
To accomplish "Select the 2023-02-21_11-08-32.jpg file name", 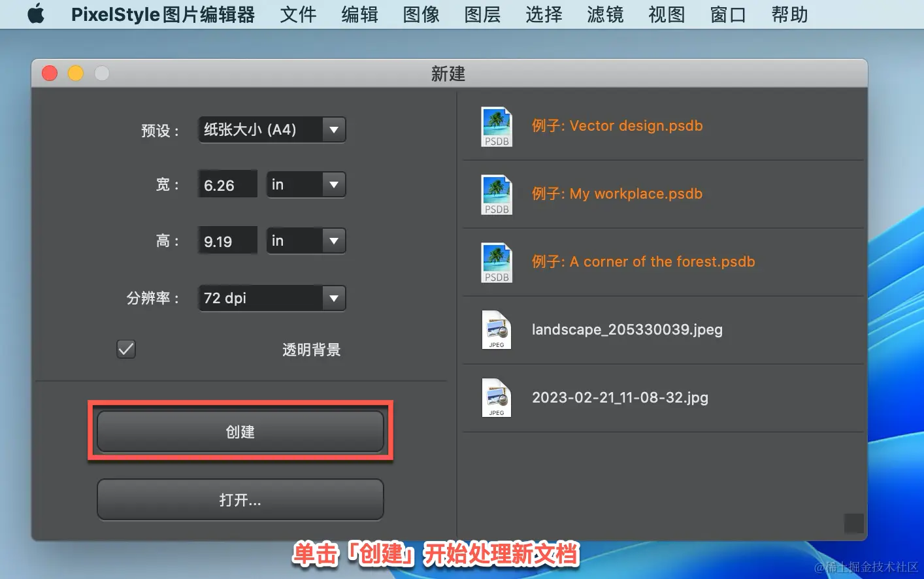I will [620, 397].
